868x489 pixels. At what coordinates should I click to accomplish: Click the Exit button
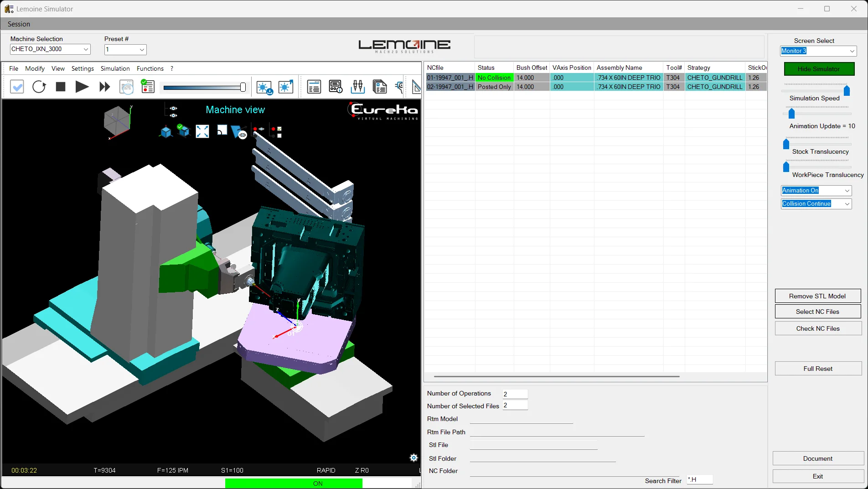coord(818,476)
